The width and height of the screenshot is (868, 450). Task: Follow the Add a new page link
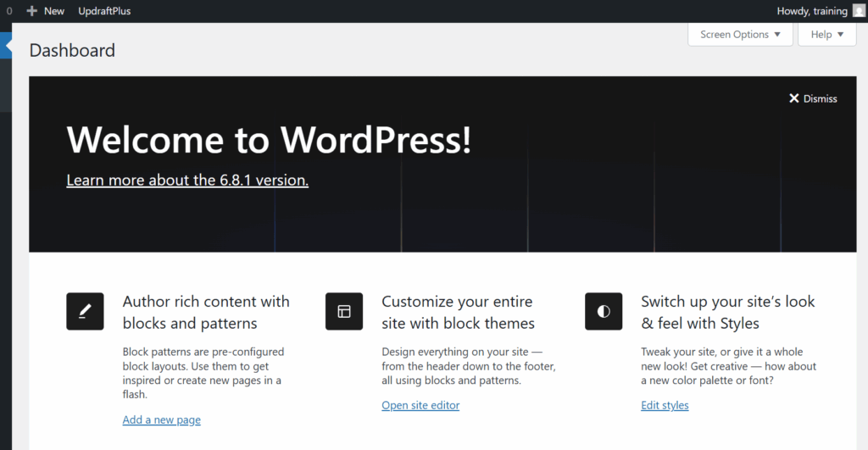162,419
